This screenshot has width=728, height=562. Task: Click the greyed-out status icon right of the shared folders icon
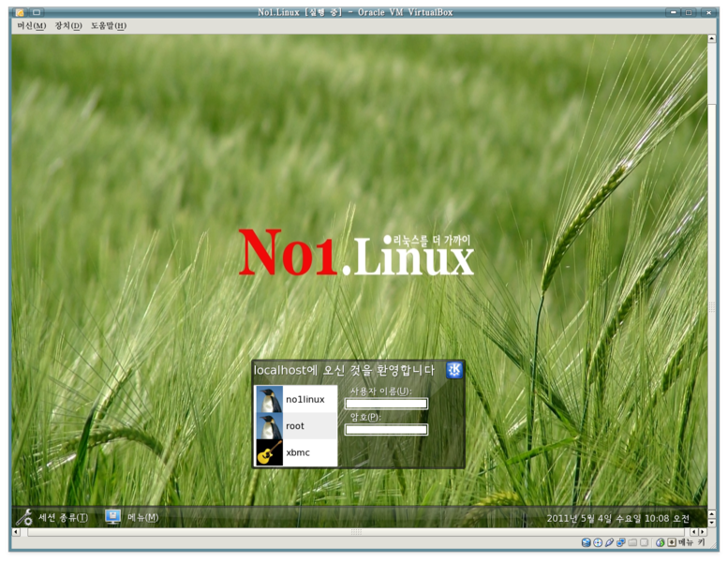coord(644,542)
